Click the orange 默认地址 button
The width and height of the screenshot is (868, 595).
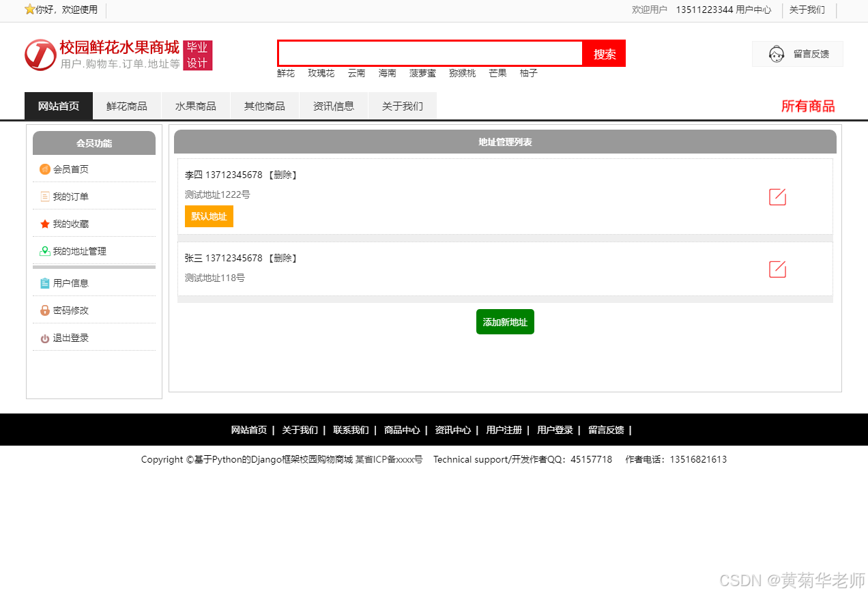[209, 216]
